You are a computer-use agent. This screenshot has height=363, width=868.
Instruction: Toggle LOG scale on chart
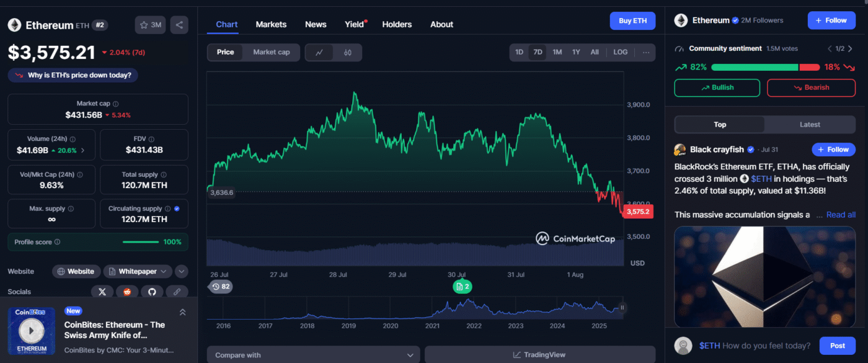click(621, 52)
